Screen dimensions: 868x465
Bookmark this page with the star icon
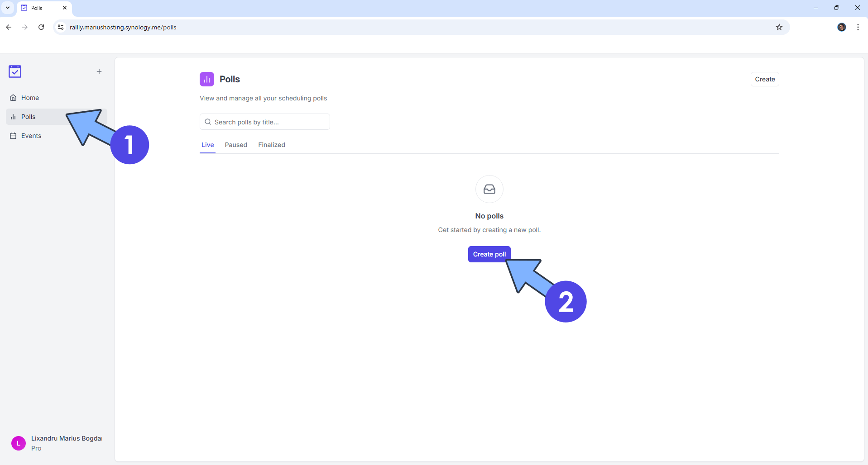click(779, 27)
